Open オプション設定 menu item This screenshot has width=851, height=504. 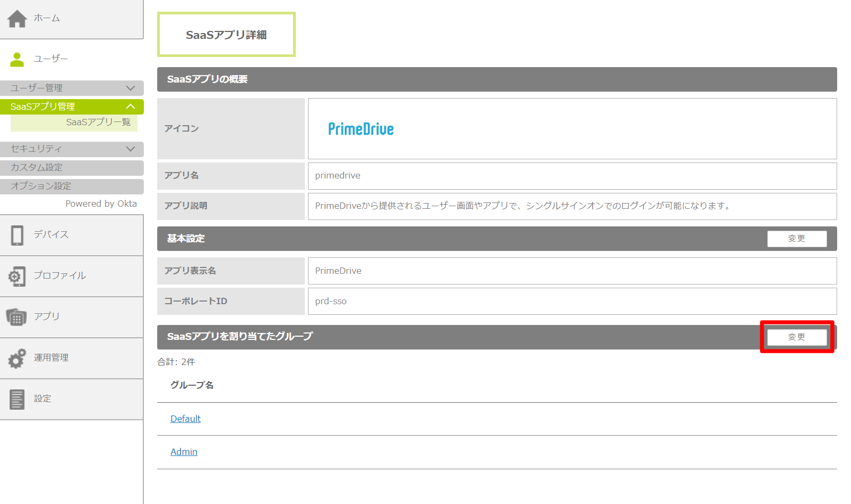coord(72,186)
